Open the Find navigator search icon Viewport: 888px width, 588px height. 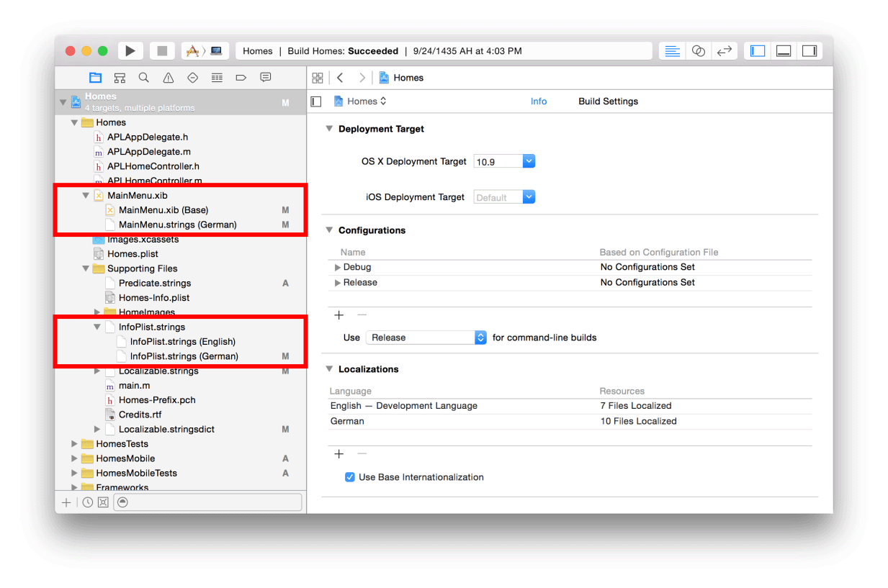click(144, 78)
